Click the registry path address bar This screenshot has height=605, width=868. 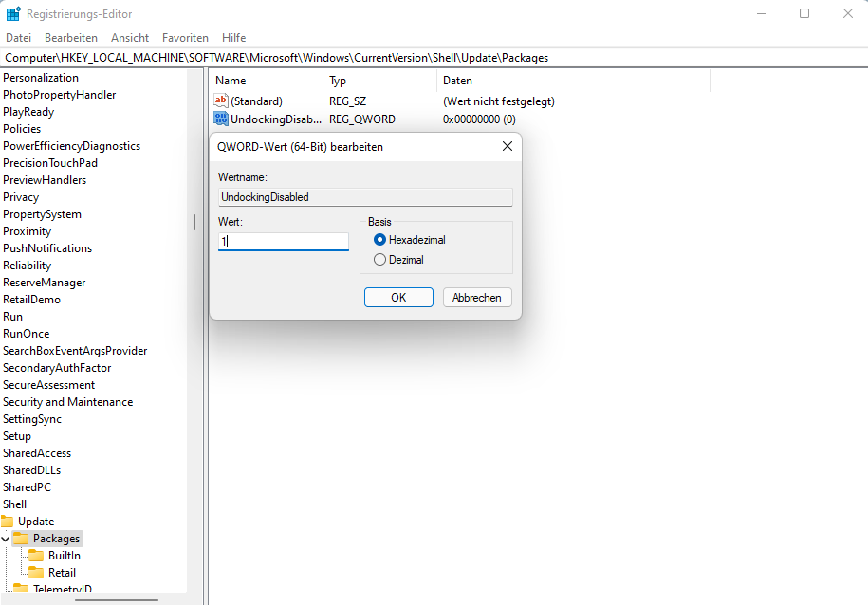(x=434, y=58)
